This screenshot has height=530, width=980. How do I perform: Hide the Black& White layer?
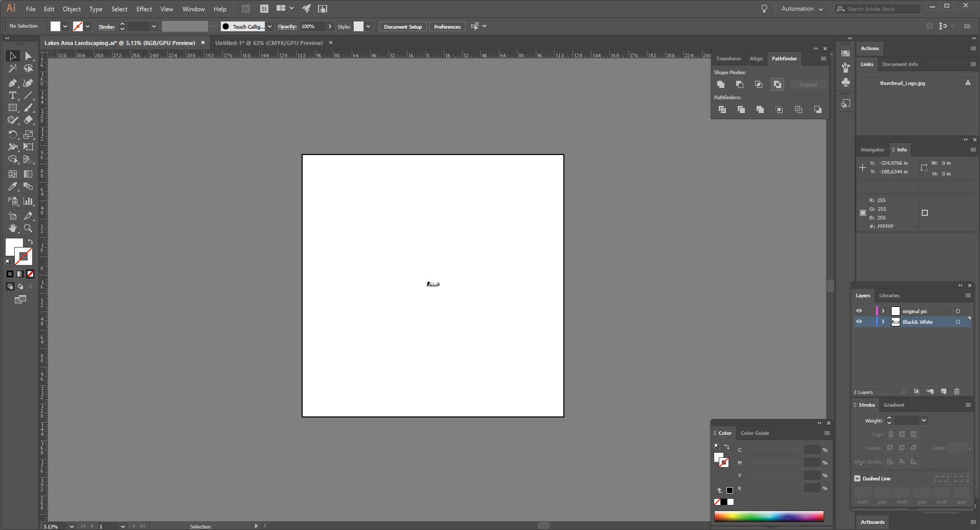click(x=859, y=322)
